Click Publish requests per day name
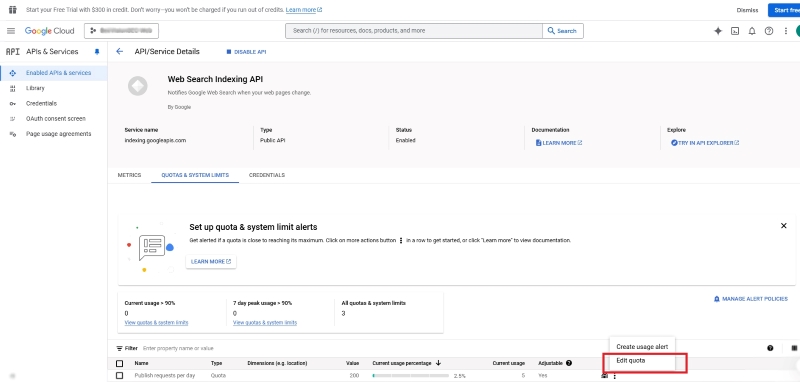 pos(165,376)
